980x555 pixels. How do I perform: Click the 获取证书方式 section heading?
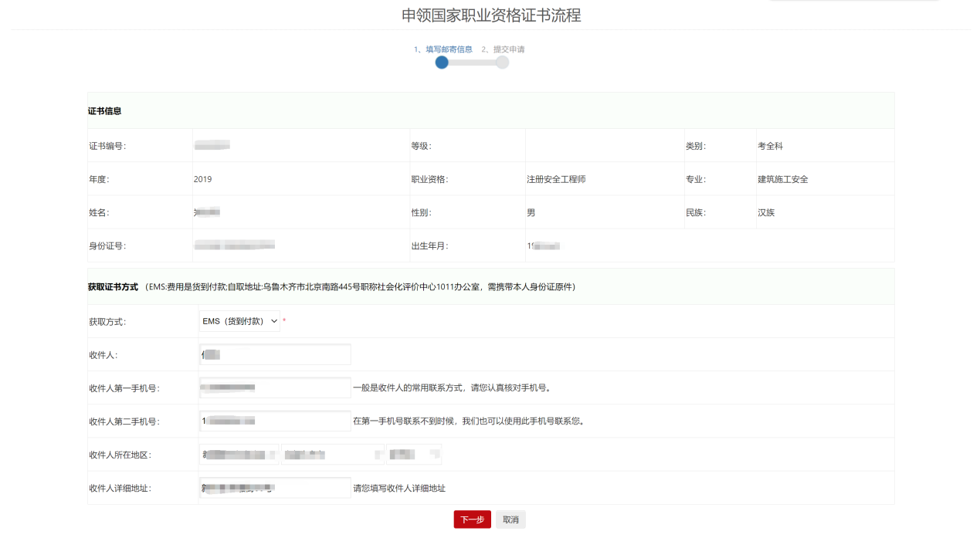click(113, 287)
